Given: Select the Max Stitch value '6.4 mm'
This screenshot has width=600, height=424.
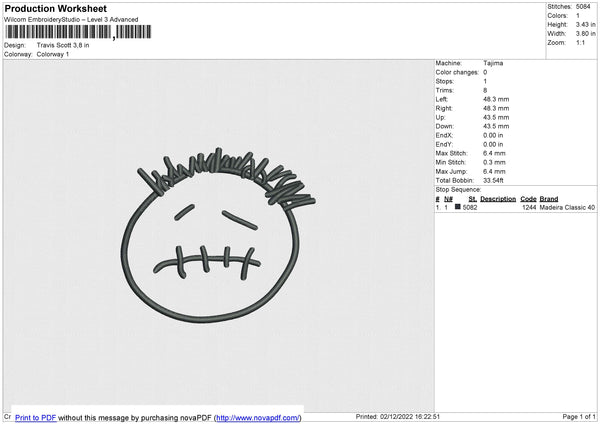Looking at the screenshot, I should [494, 153].
